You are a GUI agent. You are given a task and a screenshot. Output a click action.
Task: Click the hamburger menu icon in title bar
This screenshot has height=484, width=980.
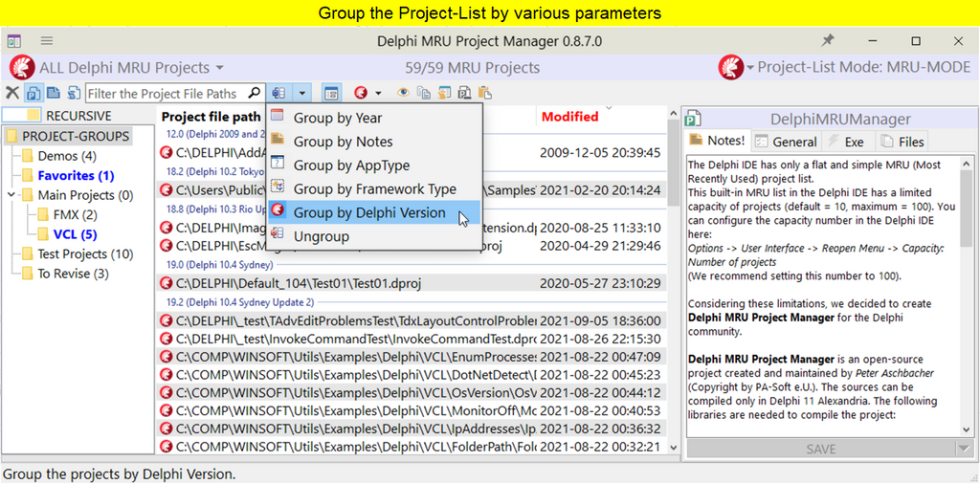point(46,41)
